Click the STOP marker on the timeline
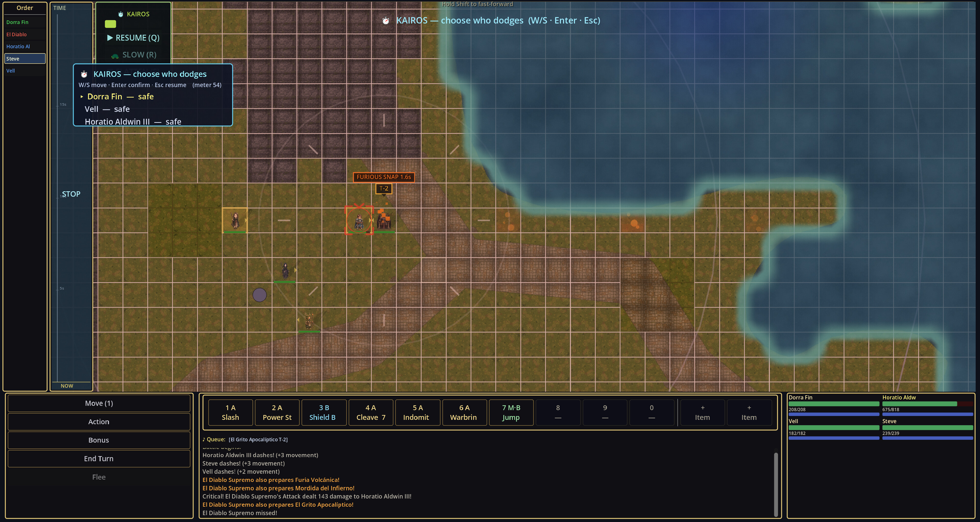This screenshot has height=522, width=980. pos(71,194)
